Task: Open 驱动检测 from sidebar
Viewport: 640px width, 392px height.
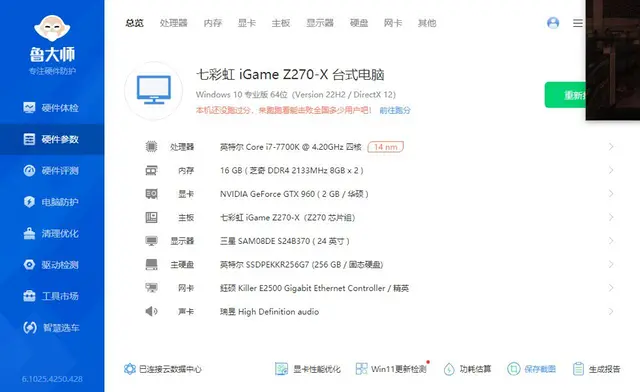Action: click(52, 265)
